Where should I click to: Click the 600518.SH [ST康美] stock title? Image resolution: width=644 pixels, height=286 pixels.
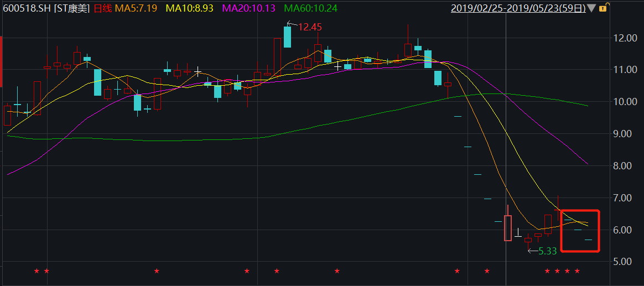pyautogui.click(x=46, y=8)
